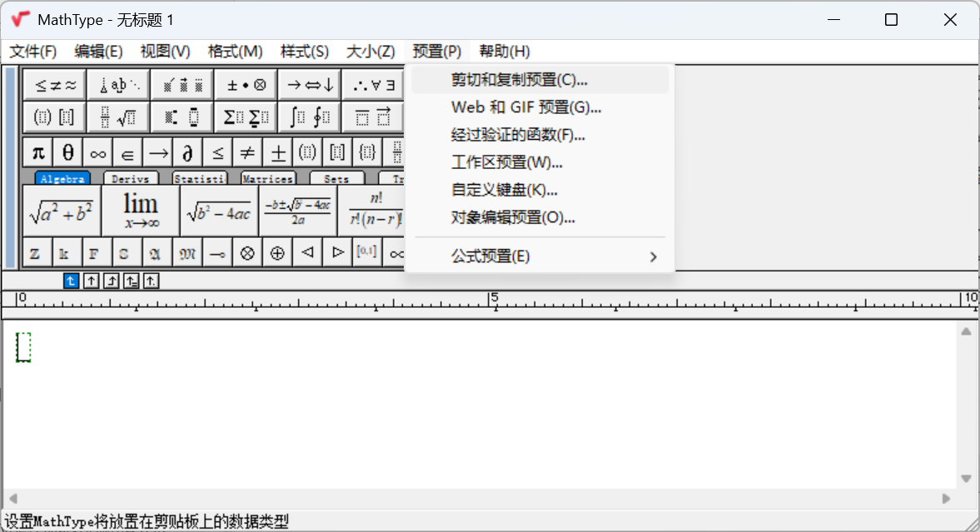Screen dimensions: 980x532
Task: Open the summation templates palette
Action: (x=246, y=117)
